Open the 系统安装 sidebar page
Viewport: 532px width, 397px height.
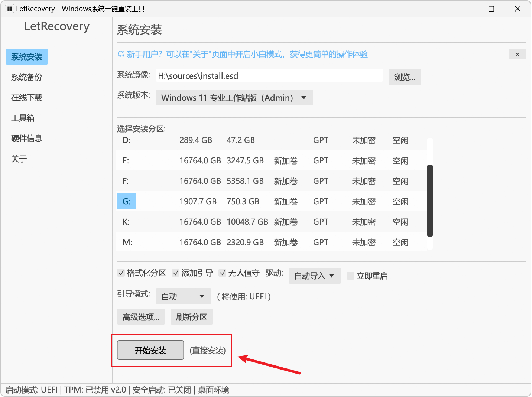click(27, 57)
